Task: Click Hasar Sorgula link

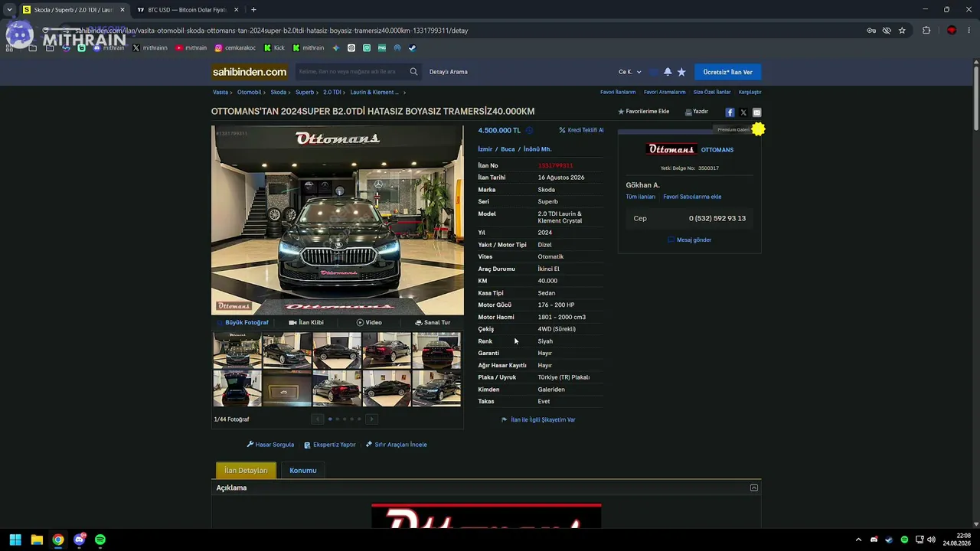Action: click(x=270, y=445)
